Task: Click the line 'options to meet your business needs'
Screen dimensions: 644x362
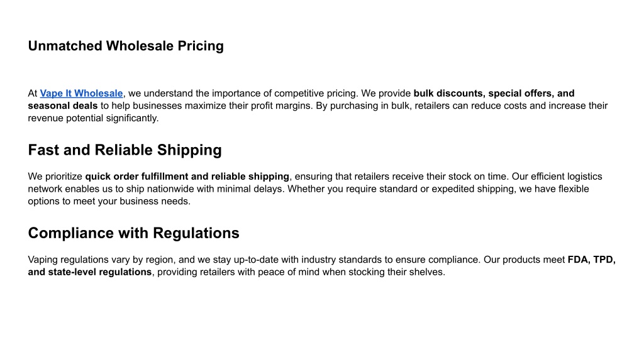Action: click(x=108, y=201)
